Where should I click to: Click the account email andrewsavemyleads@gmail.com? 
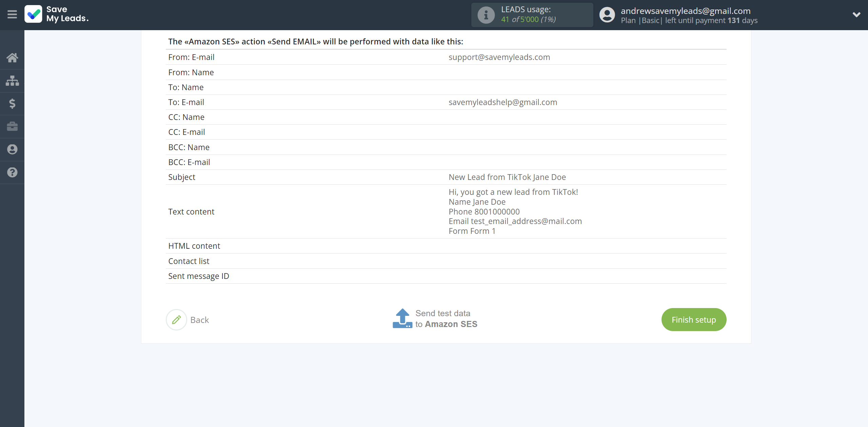click(686, 11)
